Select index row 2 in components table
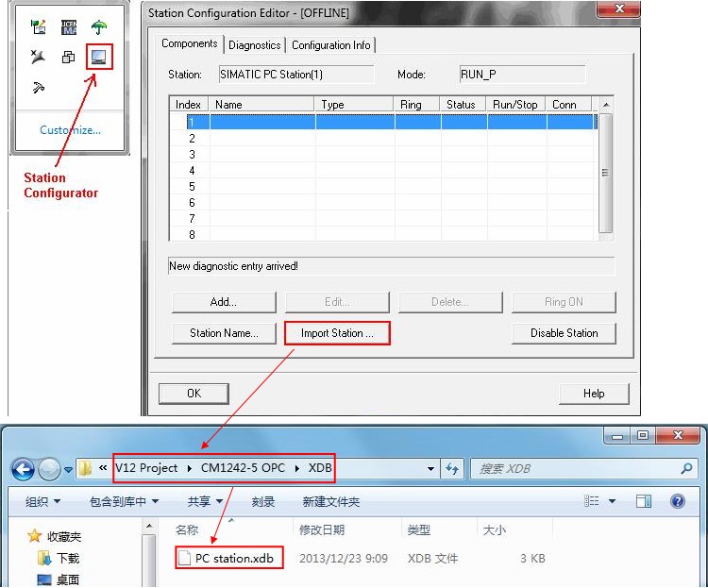708x588 pixels. click(x=384, y=138)
